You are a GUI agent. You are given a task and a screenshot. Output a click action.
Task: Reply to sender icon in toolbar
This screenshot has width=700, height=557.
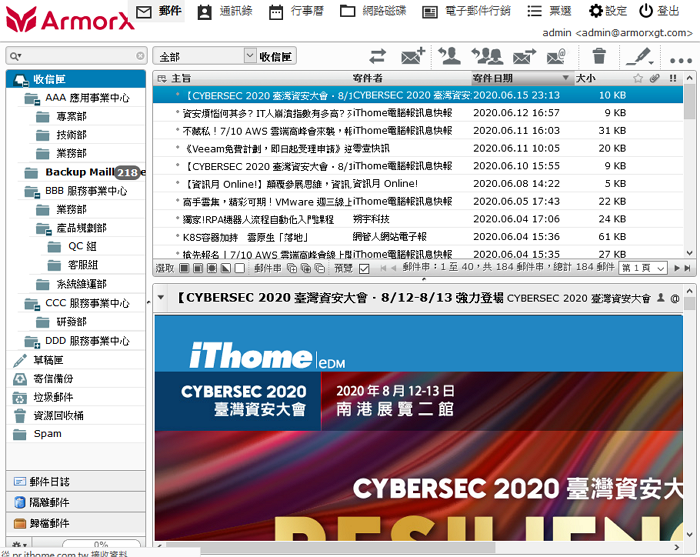450,56
